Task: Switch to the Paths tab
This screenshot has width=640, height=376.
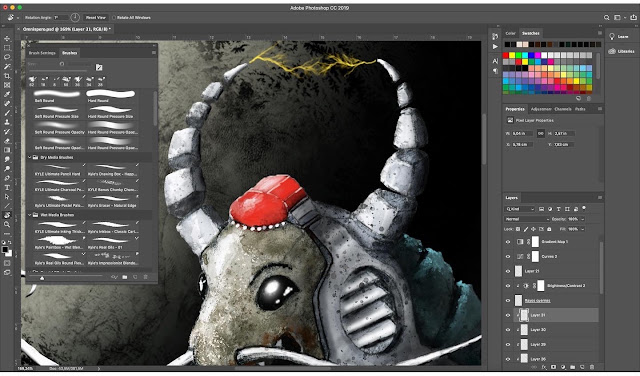Action: pyautogui.click(x=580, y=109)
